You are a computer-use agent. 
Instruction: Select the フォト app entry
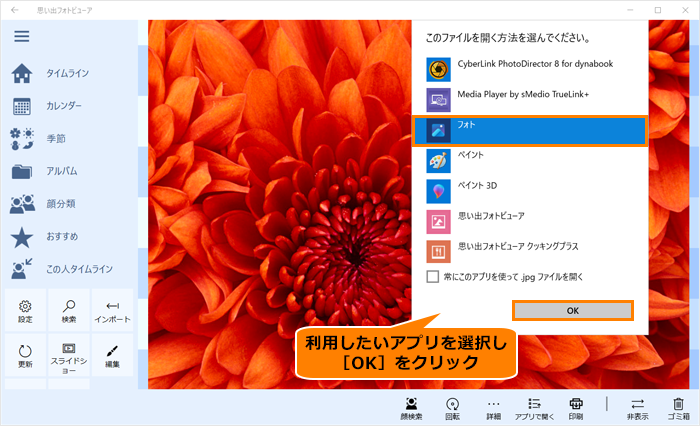pos(530,130)
